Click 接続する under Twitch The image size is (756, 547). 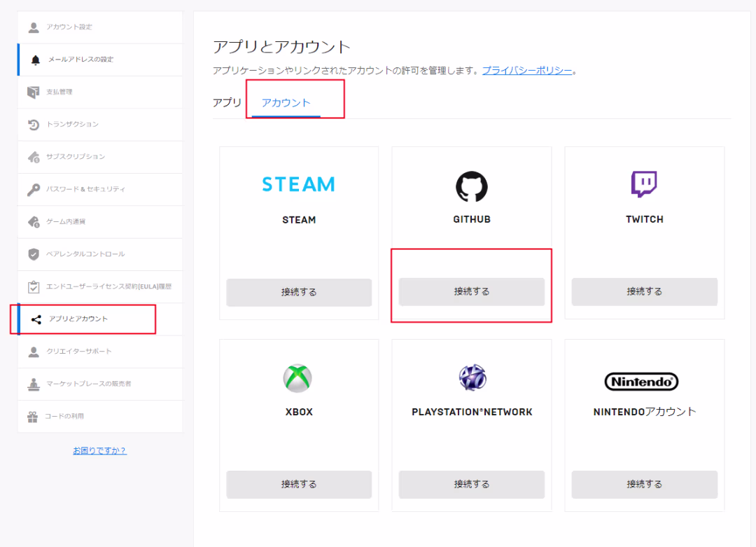(x=644, y=291)
